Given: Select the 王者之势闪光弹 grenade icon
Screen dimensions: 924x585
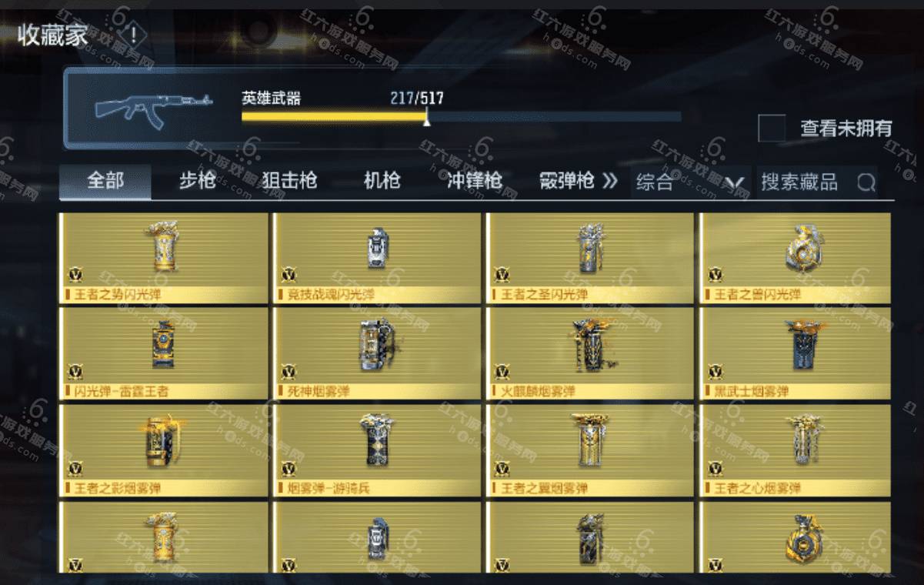Looking at the screenshot, I should click(165, 246).
